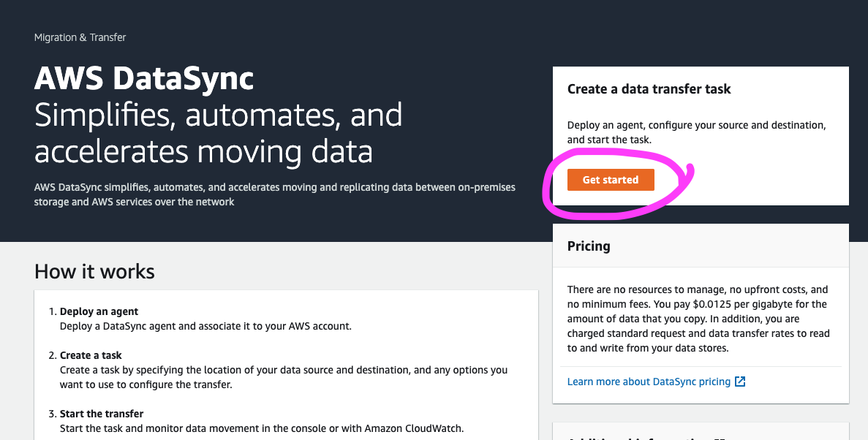Click the paragraph about replicating data between on-premises storage

pos(274,194)
